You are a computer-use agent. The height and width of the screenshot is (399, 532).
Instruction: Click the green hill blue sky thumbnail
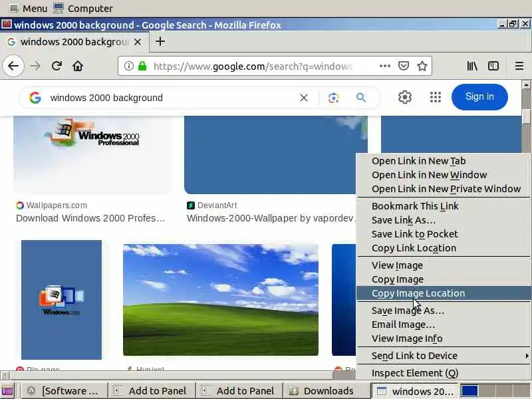221,300
